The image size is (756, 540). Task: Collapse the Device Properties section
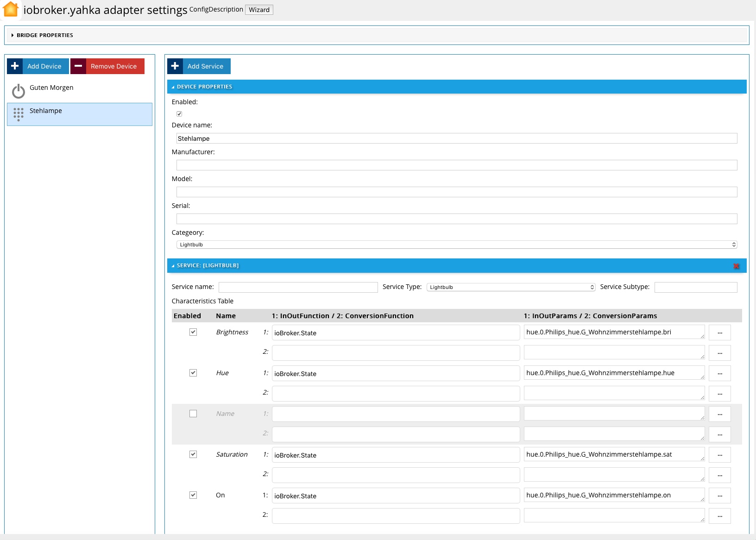point(457,87)
